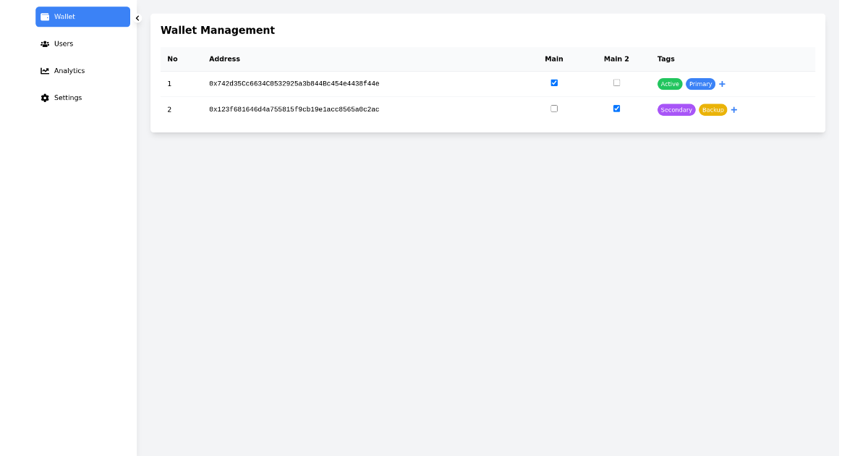The height and width of the screenshot is (456, 868).
Task: Select the yellow Backup tag
Action: click(x=712, y=109)
